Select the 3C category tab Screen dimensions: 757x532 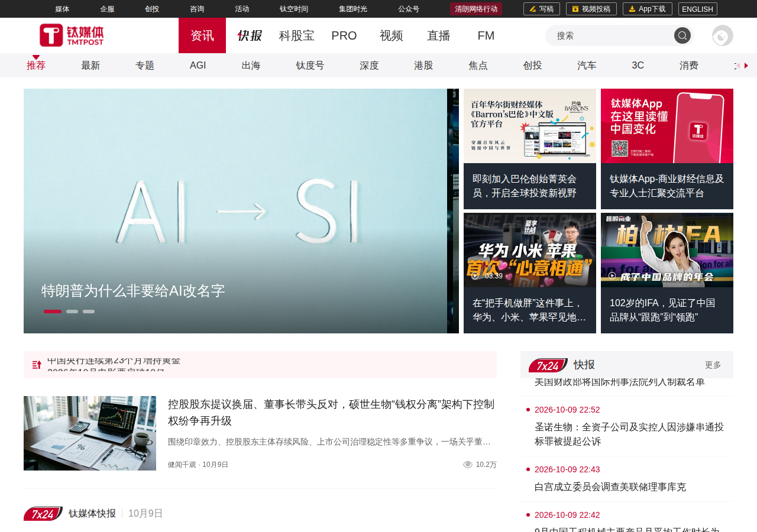tap(638, 66)
